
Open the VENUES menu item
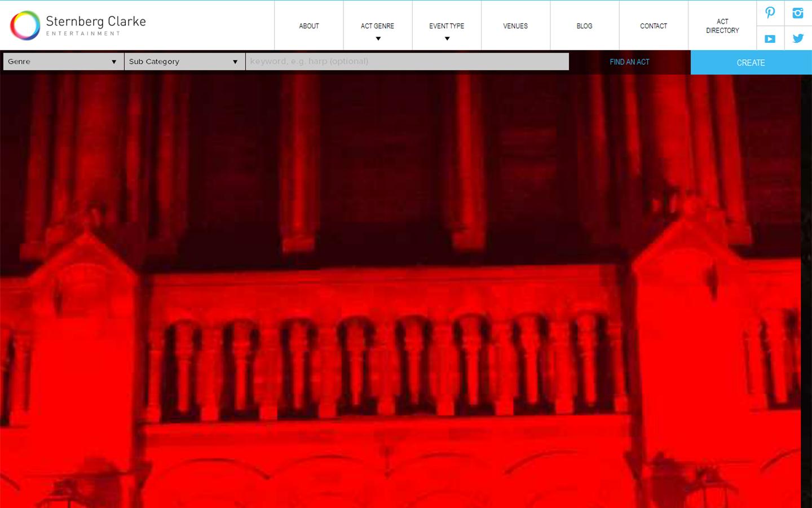tap(515, 25)
